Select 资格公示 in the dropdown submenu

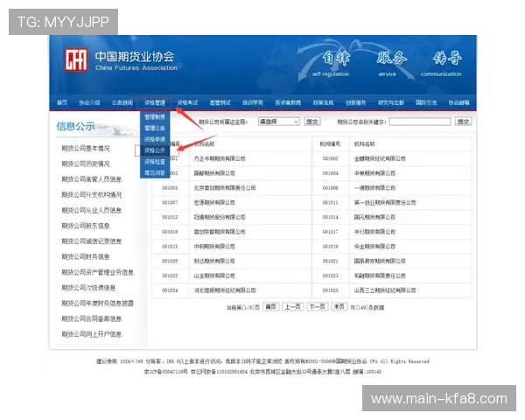[x=155, y=150]
